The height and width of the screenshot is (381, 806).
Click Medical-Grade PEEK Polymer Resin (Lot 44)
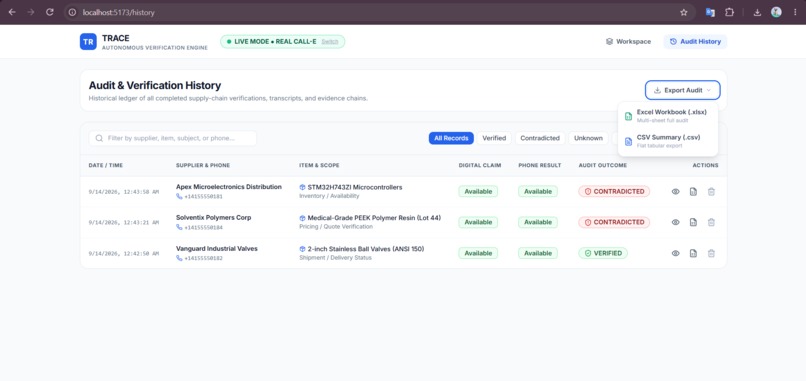374,219
